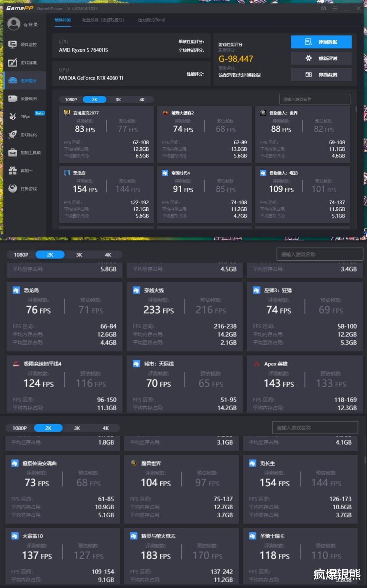367x588 pixels.
Task: Click the 觅长生 game icon
Action: pyautogui.click(x=252, y=463)
